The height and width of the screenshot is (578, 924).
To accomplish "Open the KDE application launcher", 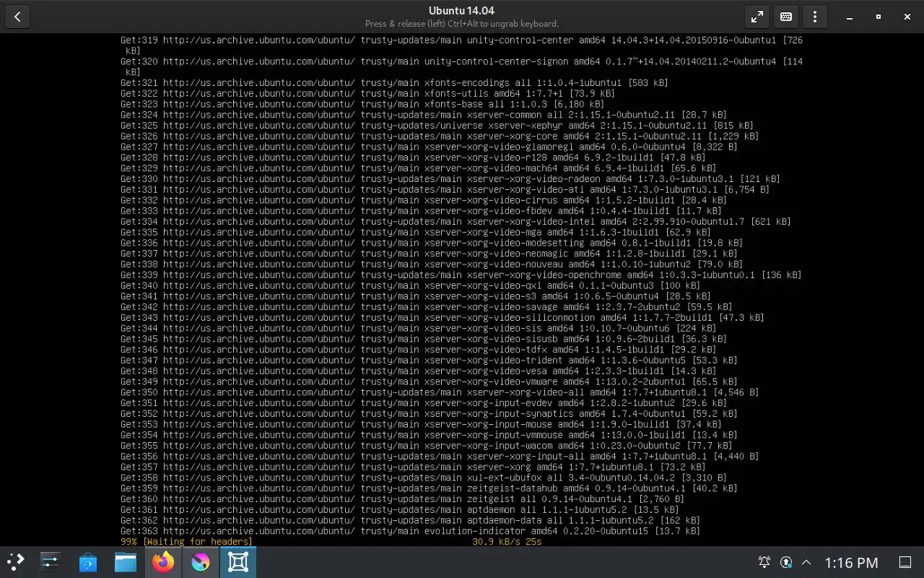I will (16, 562).
